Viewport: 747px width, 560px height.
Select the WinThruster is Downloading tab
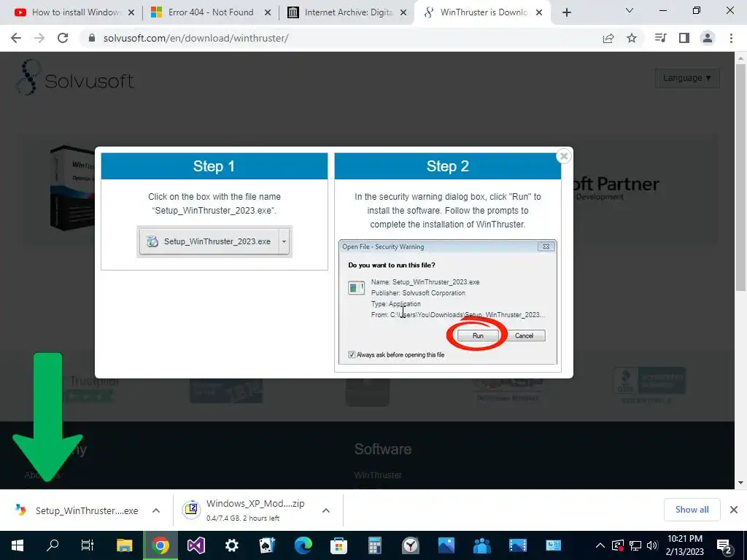tap(482, 12)
